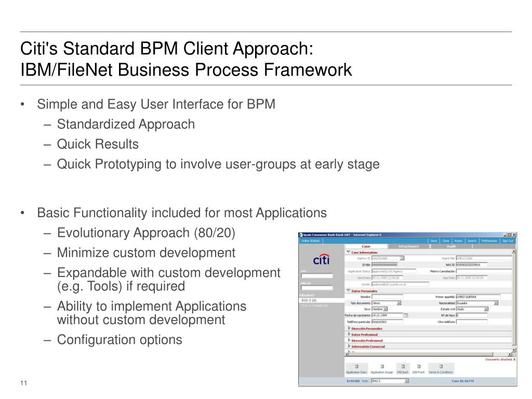Image resolution: width=532 pixels, height=399 pixels.
Task: Click Sign Out
Action: (508, 241)
